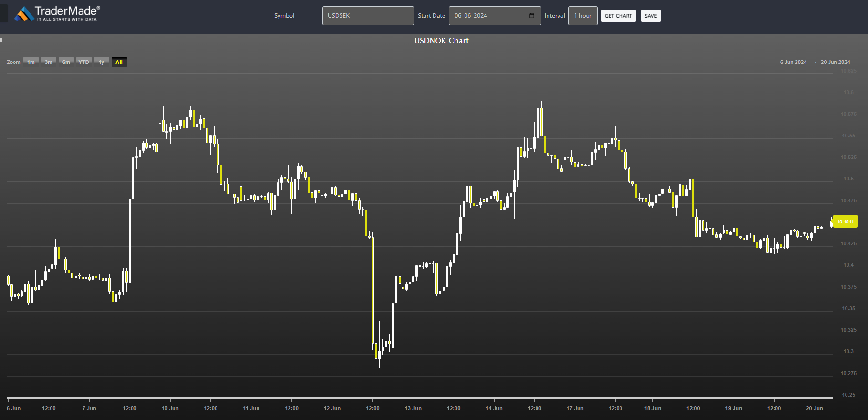This screenshot has width=868, height=420.
Task: Click the 17 Jun x-axis label
Action: point(575,408)
